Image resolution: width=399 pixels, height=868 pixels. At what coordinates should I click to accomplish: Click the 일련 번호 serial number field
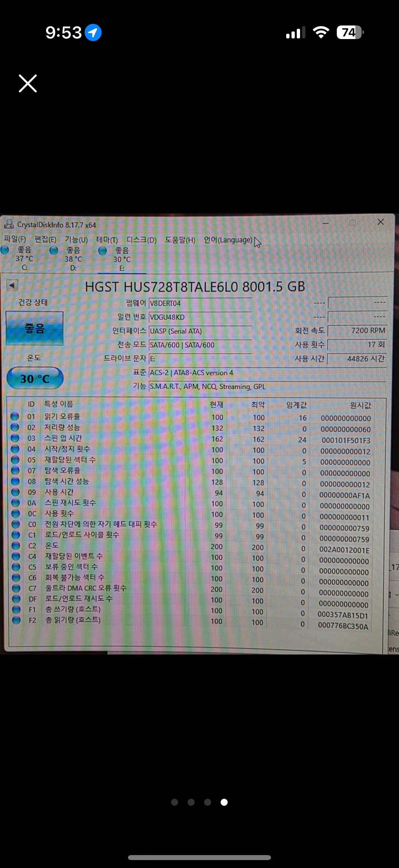(200, 317)
